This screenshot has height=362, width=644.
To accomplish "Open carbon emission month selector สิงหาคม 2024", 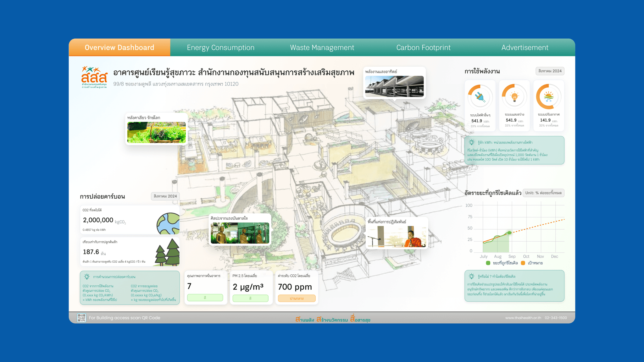I will [x=165, y=196].
